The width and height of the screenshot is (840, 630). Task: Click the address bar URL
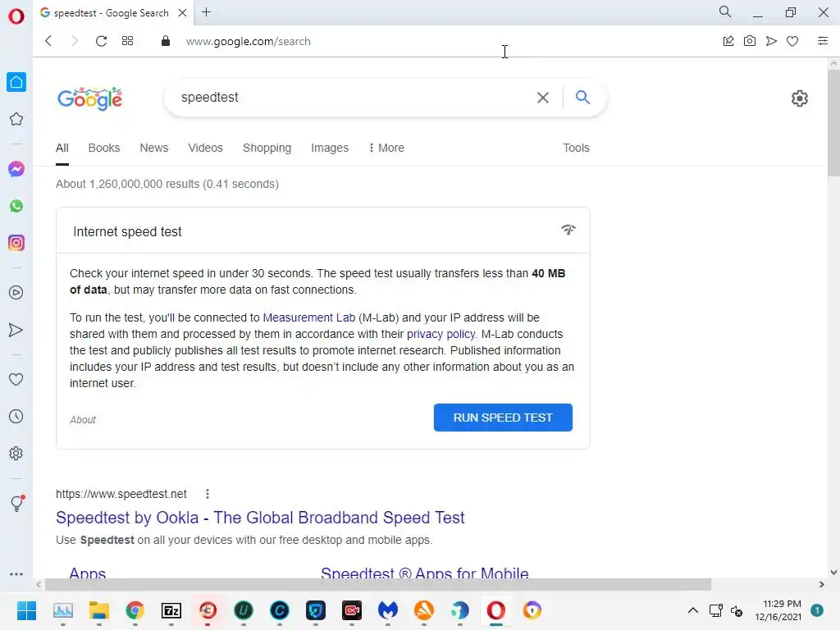248,41
